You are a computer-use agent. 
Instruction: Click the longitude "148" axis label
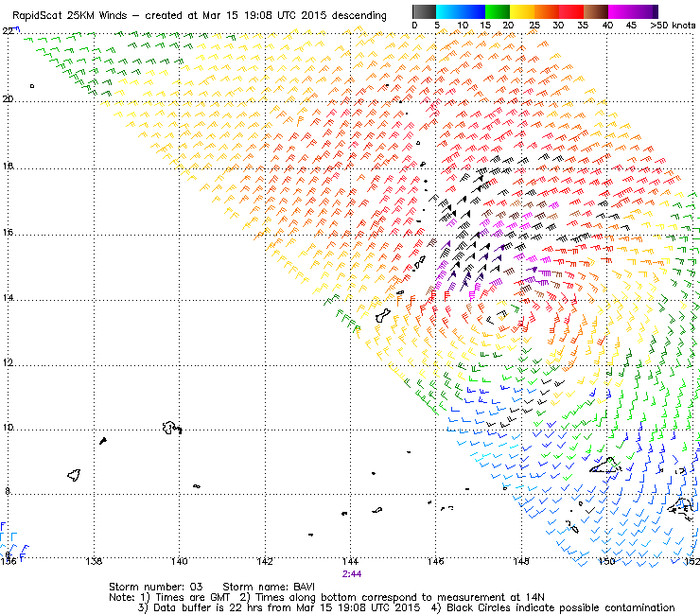pos(521,561)
